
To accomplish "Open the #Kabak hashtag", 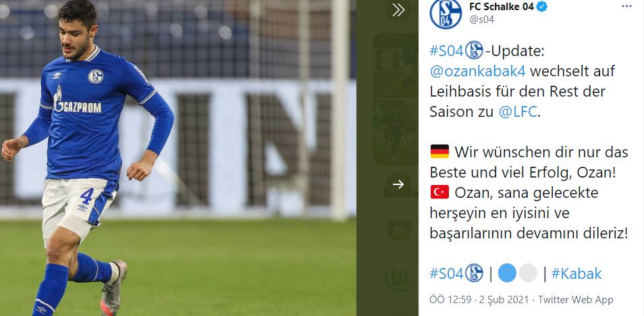I will (x=576, y=273).
